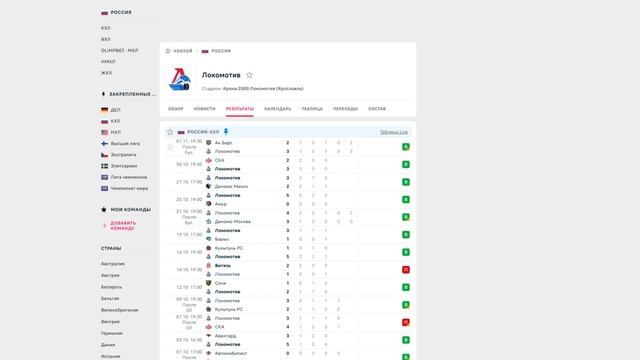Open ЖХЛ league in sidebar
The image size is (640, 360).
pos(106,73)
